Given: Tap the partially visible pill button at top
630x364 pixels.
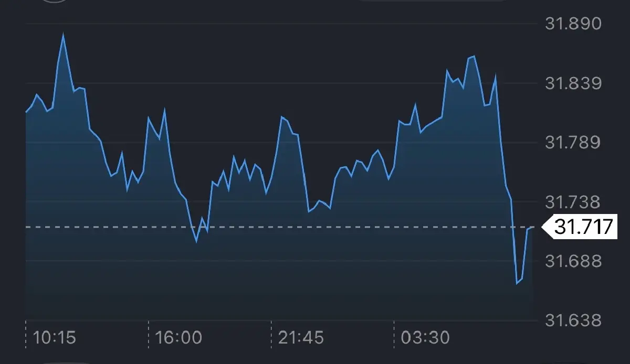Looking at the screenshot, I should click(433, 2).
